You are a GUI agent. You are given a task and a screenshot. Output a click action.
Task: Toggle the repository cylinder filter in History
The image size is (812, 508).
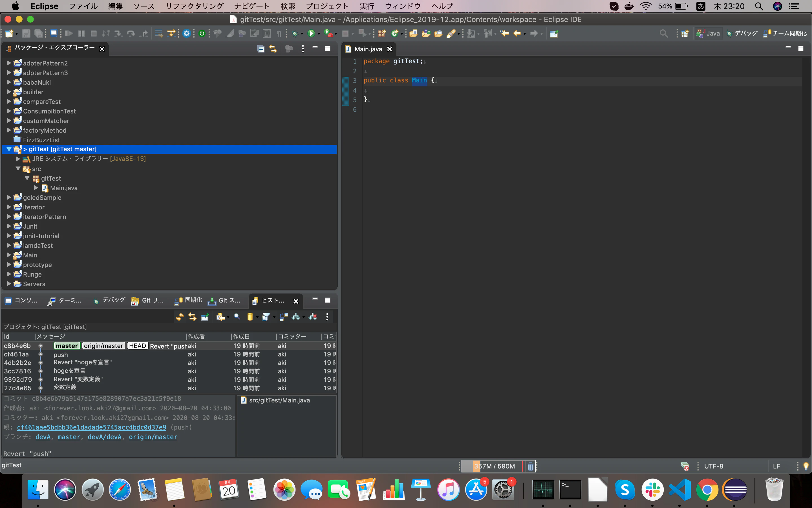pyautogui.click(x=250, y=316)
